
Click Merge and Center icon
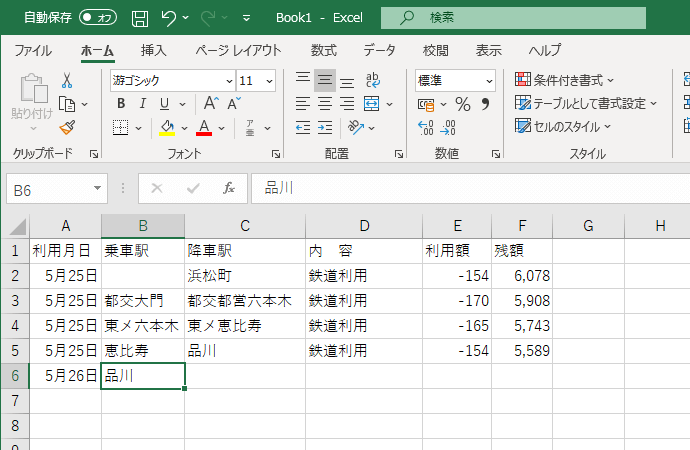click(x=372, y=104)
